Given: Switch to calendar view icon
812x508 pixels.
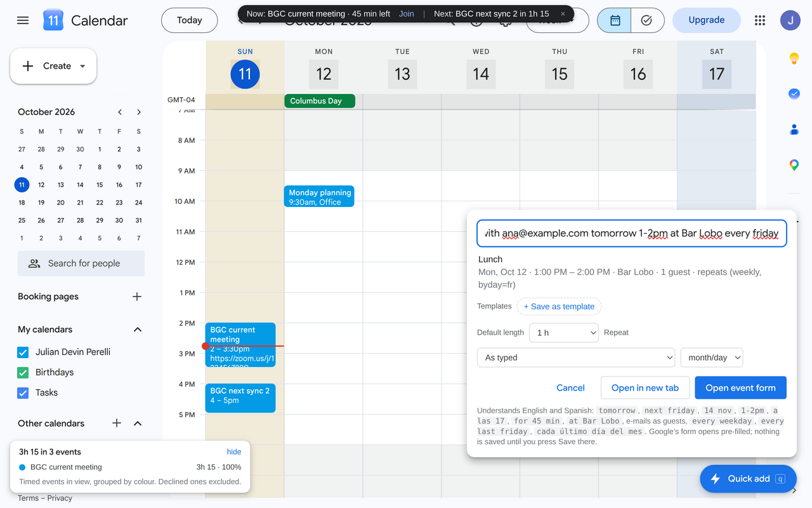Looking at the screenshot, I should coord(614,20).
